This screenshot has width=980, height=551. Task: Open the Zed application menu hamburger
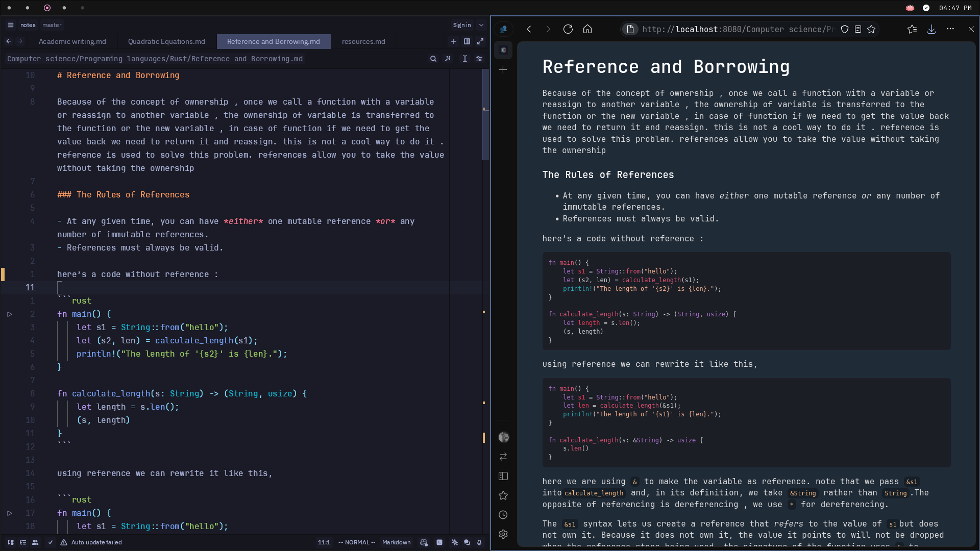11,25
